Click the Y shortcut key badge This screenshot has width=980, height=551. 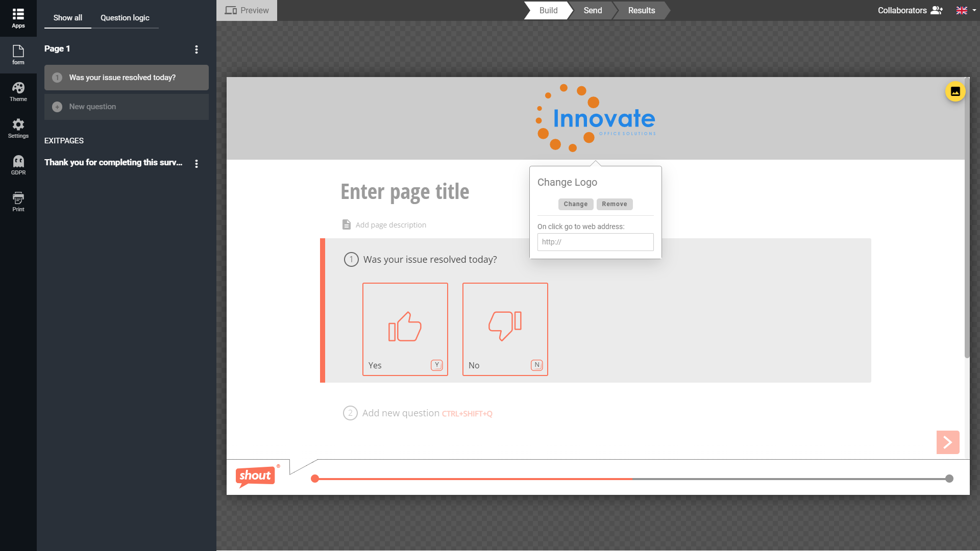[437, 365]
